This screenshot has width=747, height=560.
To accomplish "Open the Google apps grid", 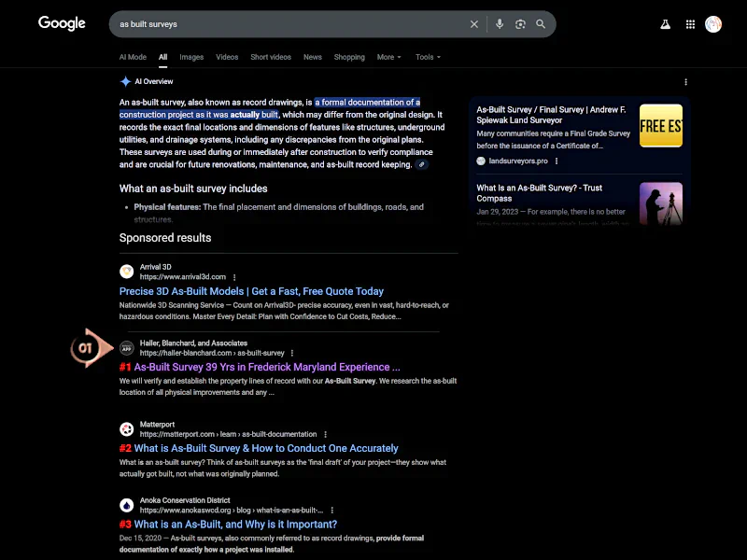I will point(690,24).
